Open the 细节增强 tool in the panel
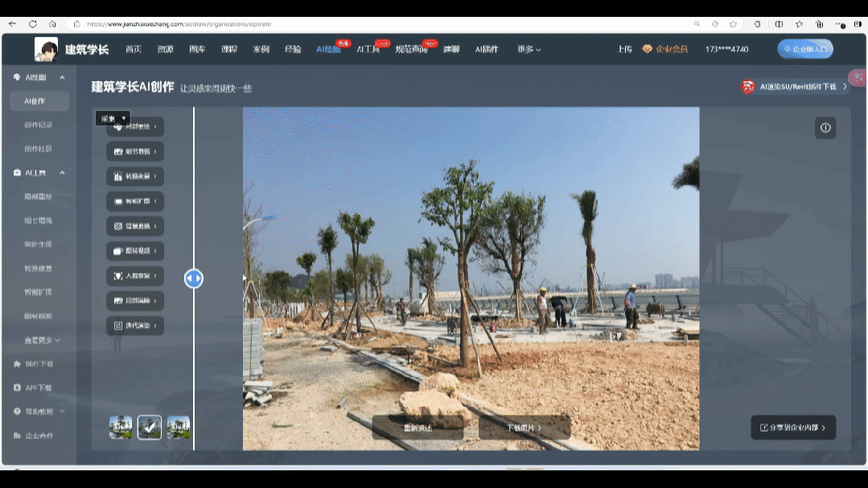868x488 pixels. [x=135, y=152]
